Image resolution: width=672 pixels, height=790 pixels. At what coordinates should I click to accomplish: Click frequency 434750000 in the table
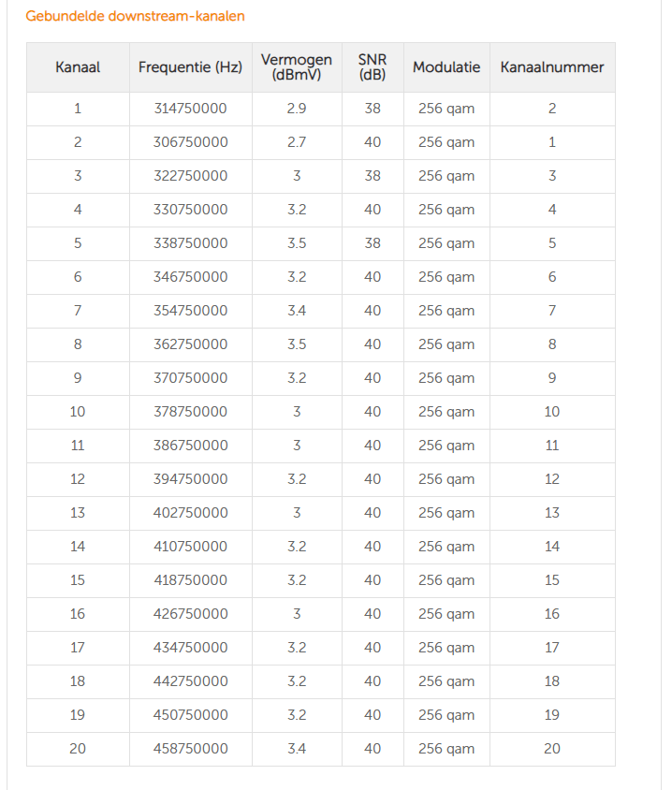pos(190,648)
